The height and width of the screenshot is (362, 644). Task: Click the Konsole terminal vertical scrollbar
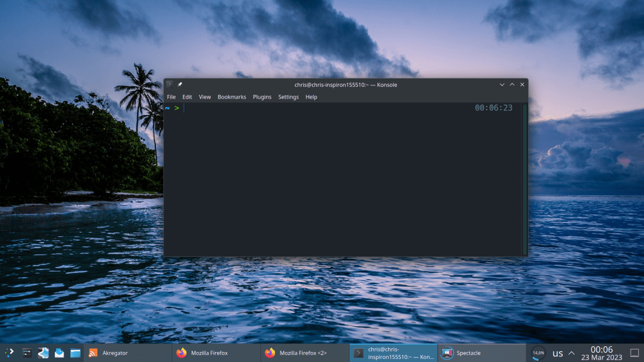[x=525, y=179]
